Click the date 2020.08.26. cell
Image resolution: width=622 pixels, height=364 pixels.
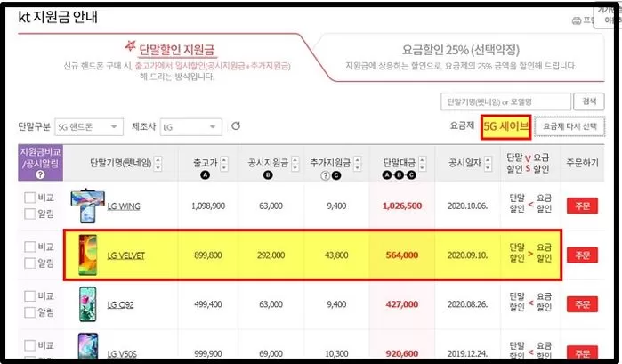(468, 304)
